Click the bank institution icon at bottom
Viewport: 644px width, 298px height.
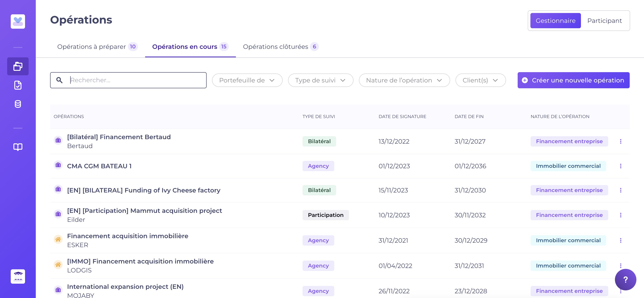[18, 276]
